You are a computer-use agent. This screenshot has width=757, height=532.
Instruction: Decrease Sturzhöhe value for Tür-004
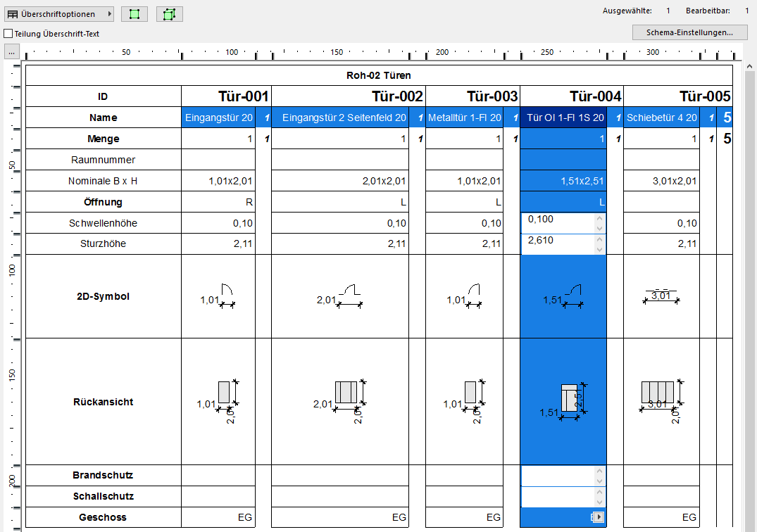click(599, 249)
